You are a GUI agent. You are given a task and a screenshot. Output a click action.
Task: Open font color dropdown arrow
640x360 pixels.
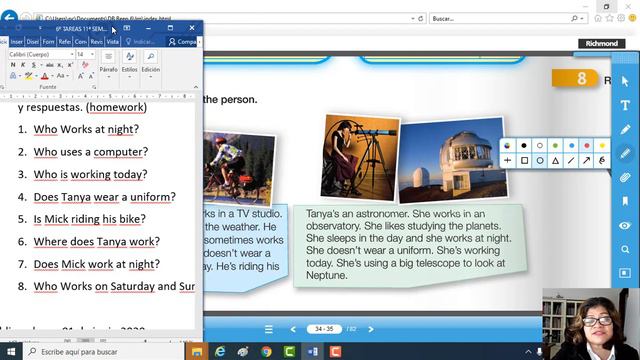[x=52, y=76]
